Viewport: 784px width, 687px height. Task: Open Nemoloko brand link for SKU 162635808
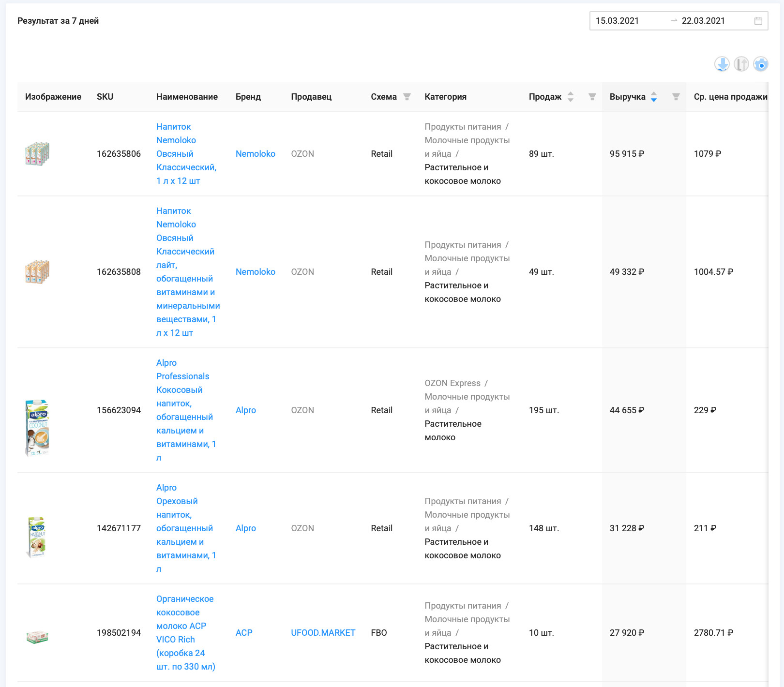pyautogui.click(x=256, y=272)
